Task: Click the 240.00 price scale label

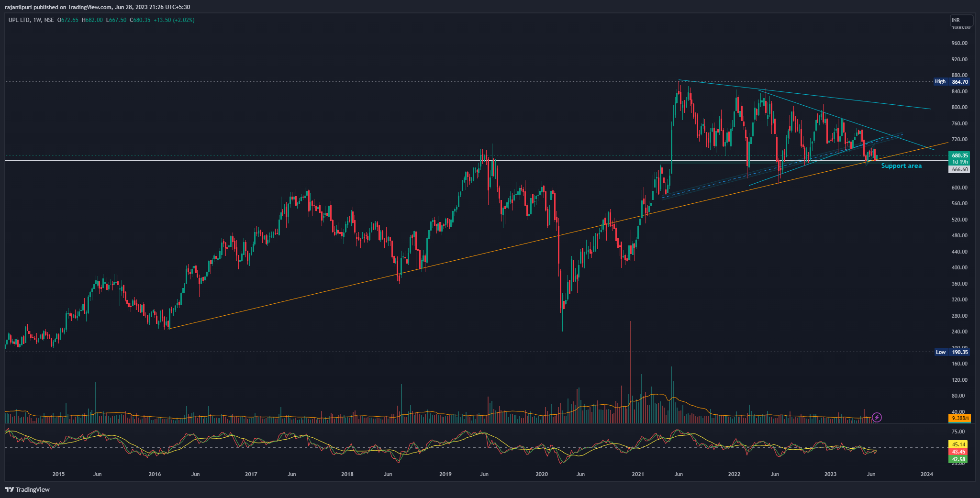Action: [x=959, y=332]
